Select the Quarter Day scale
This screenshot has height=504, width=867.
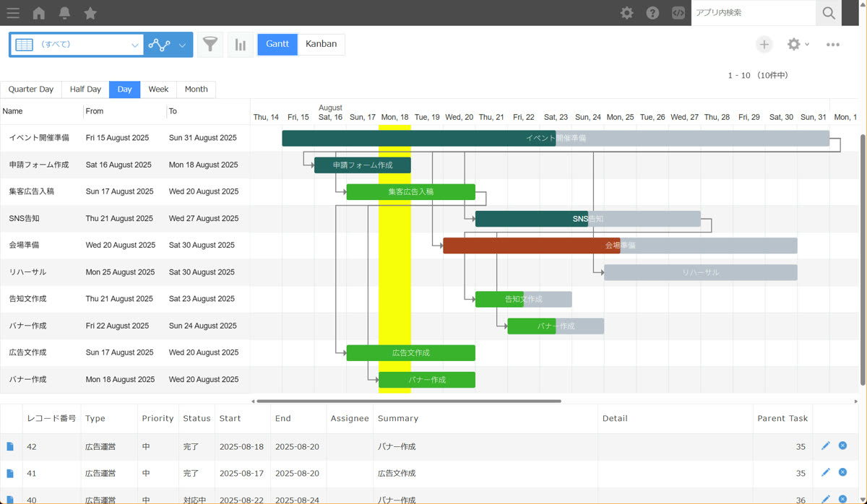click(x=31, y=90)
